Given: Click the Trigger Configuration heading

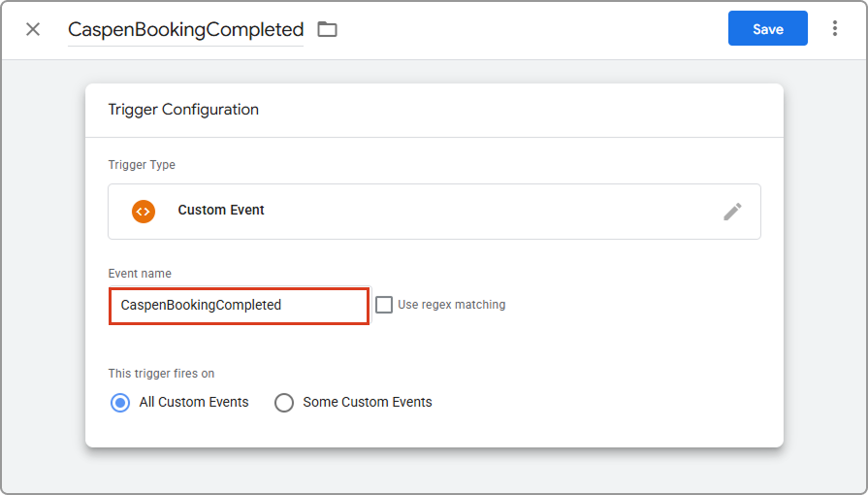Looking at the screenshot, I should [x=183, y=110].
